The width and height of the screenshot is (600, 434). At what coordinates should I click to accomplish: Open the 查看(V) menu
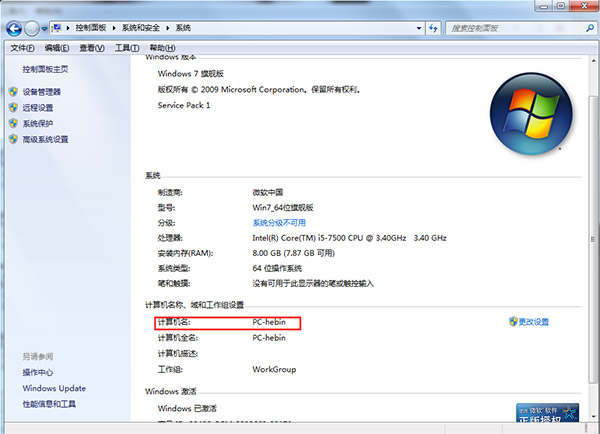point(92,48)
